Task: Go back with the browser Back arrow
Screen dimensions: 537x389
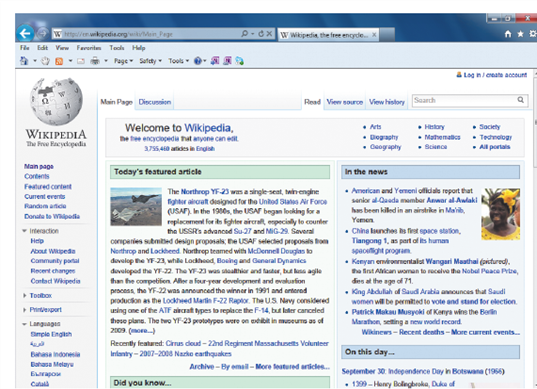Action: click(x=25, y=34)
